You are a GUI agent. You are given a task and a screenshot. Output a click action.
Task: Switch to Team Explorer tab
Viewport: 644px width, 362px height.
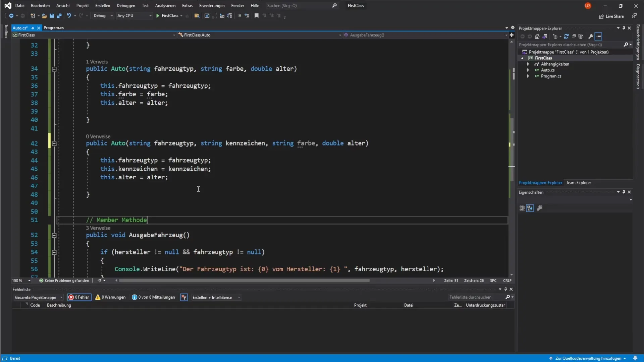(x=578, y=183)
